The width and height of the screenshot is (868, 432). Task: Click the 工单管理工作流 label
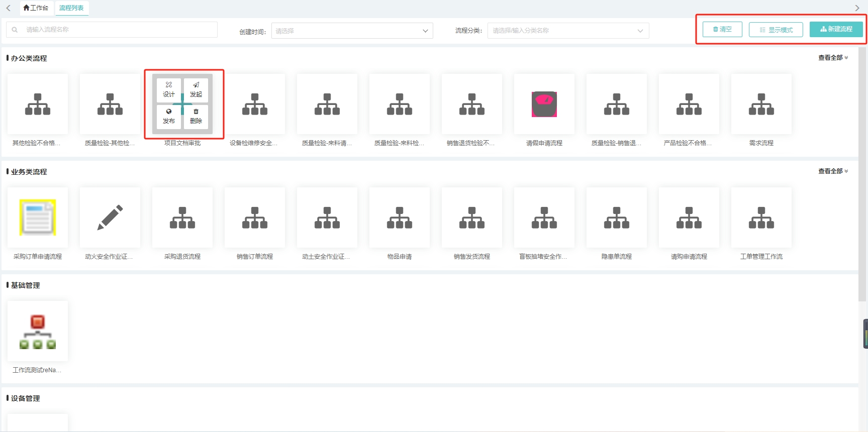pos(761,257)
